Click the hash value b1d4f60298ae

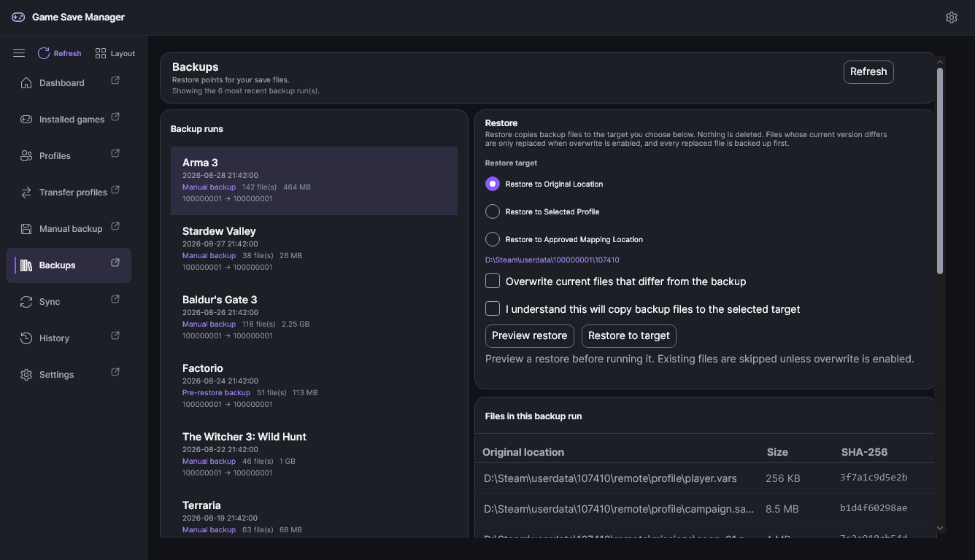click(x=874, y=508)
